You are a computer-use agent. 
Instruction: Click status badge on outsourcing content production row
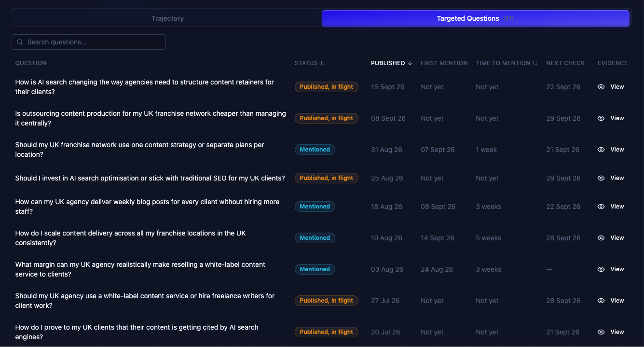[x=327, y=118]
